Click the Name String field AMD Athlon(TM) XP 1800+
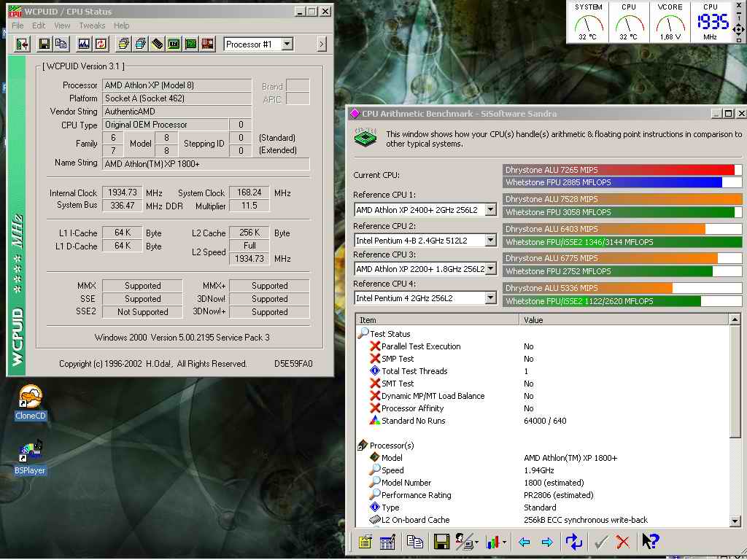 click(206, 164)
